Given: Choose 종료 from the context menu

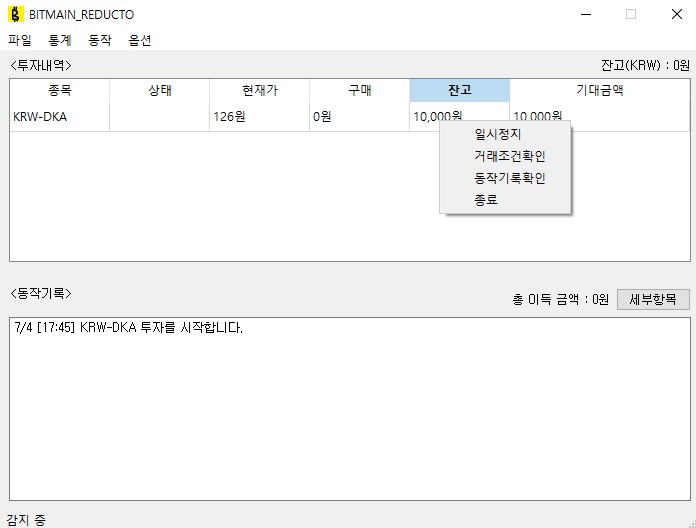Looking at the screenshot, I should click(x=505, y=200).
